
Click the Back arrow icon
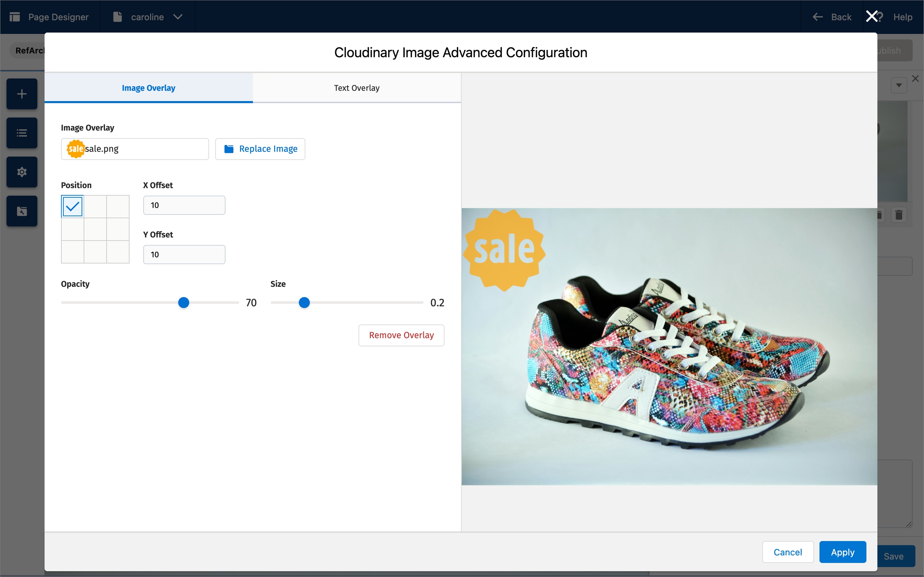[x=817, y=17]
